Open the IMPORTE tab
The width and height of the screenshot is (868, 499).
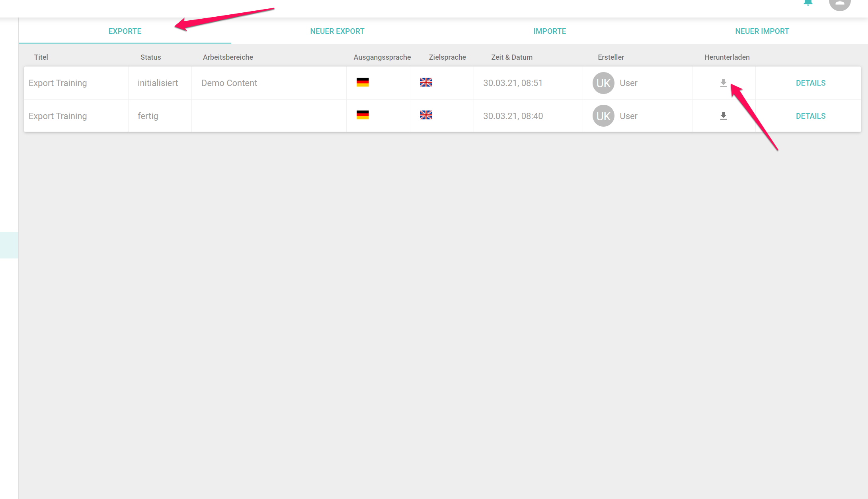pyautogui.click(x=550, y=31)
